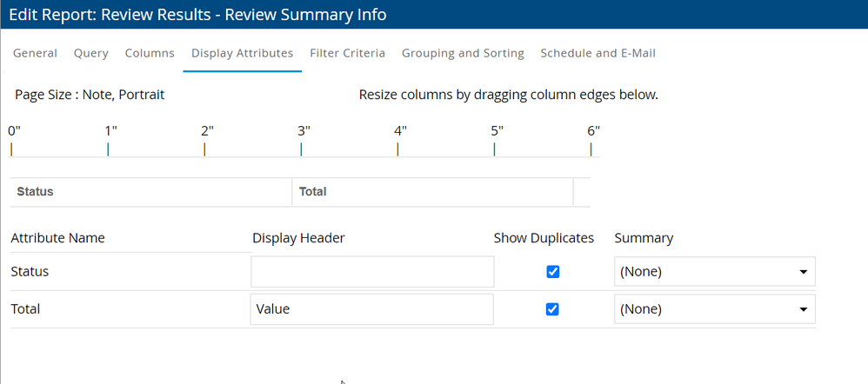
Task: Click the Total Display Header field containing Value
Action: point(371,309)
